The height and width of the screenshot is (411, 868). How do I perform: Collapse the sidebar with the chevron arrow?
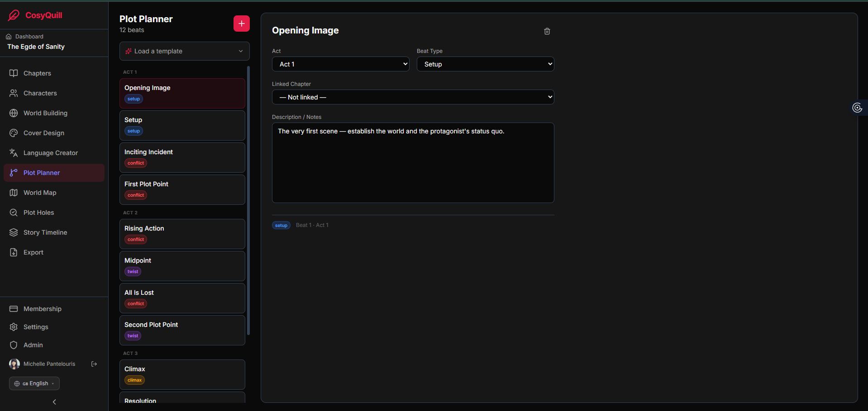click(54, 402)
